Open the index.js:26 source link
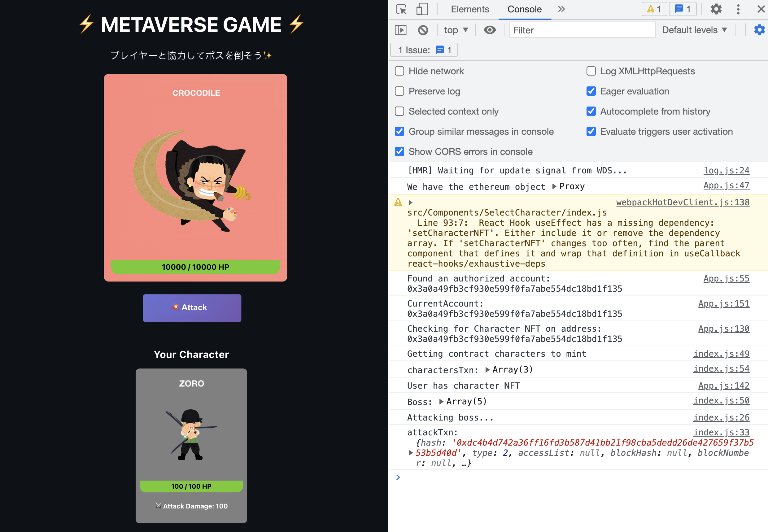 (721, 418)
